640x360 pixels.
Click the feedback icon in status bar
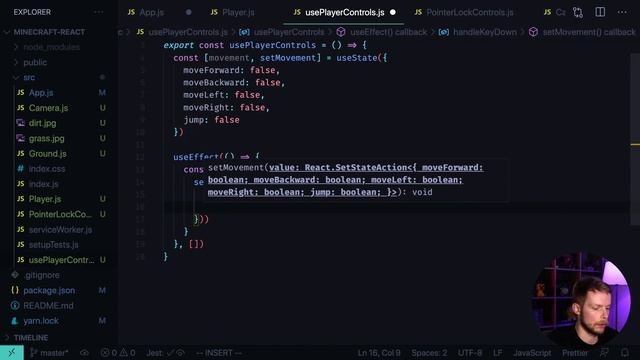[x=604, y=353]
